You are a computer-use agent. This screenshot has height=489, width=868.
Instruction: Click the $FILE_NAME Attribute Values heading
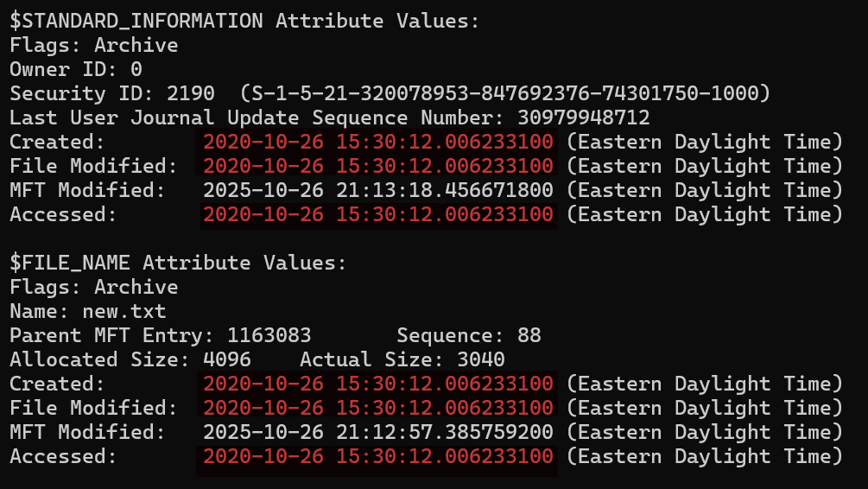[x=178, y=263]
